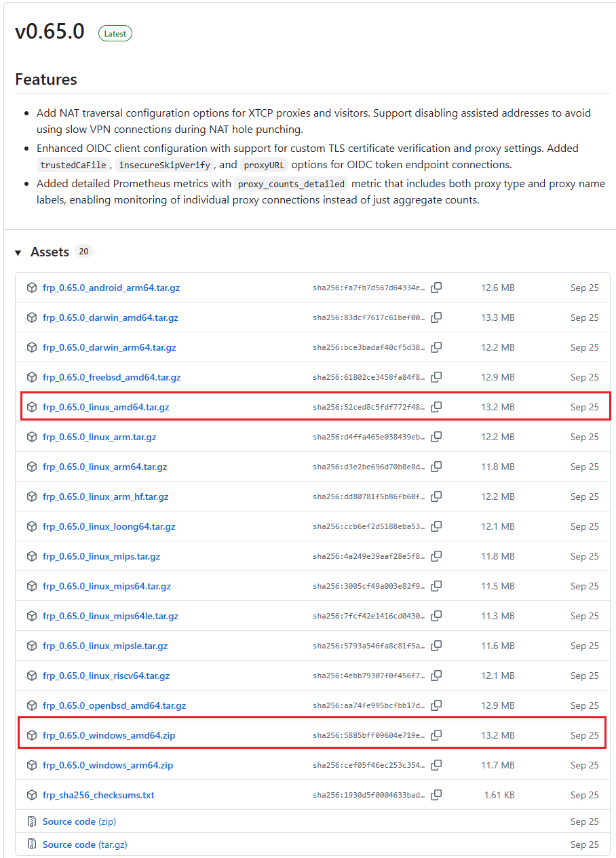Copy checksum of linux_riscv64 tarball
The image size is (616, 858).
[x=436, y=676]
